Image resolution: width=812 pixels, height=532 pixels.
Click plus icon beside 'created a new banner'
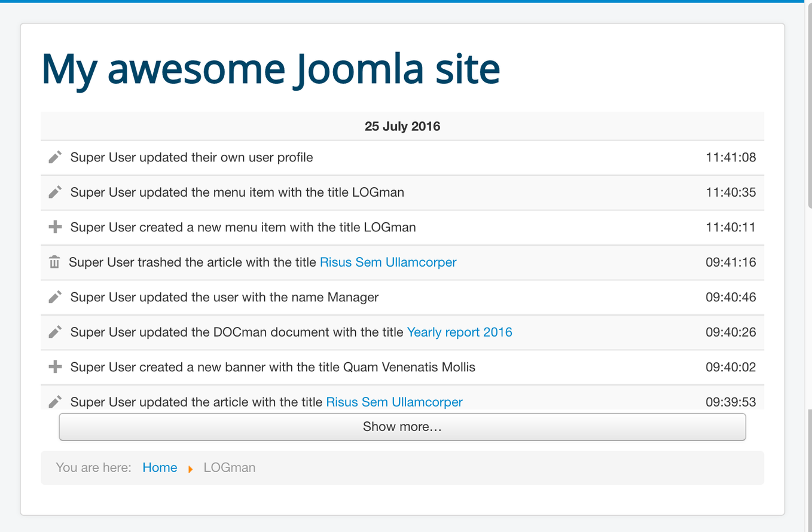coord(55,367)
